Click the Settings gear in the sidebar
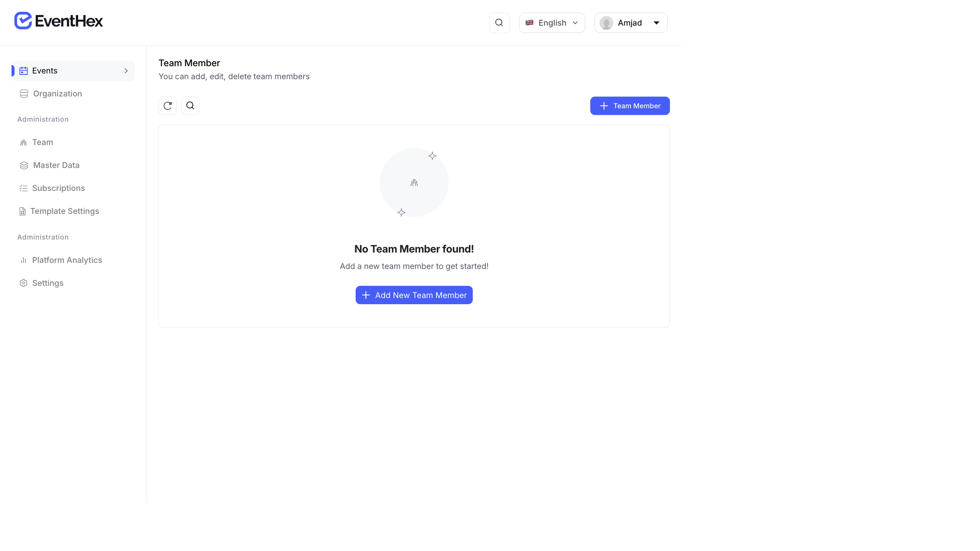Image resolution: width=980 pixels, height=551 pixels. (x=23, y=283)
